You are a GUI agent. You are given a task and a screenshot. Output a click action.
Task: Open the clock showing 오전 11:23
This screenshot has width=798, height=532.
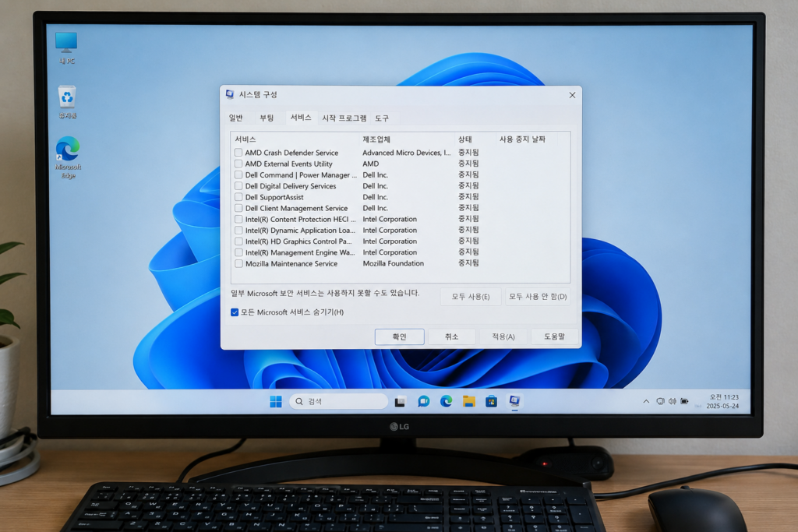tap(723, 401)
